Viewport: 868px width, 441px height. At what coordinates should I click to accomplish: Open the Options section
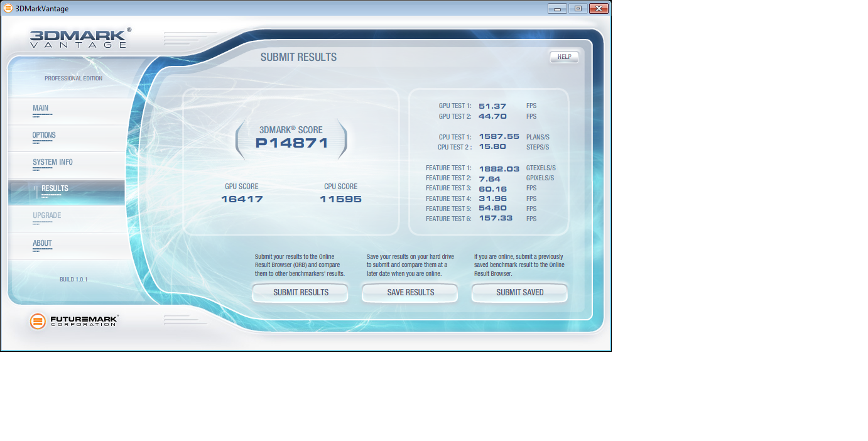[66, 138]
